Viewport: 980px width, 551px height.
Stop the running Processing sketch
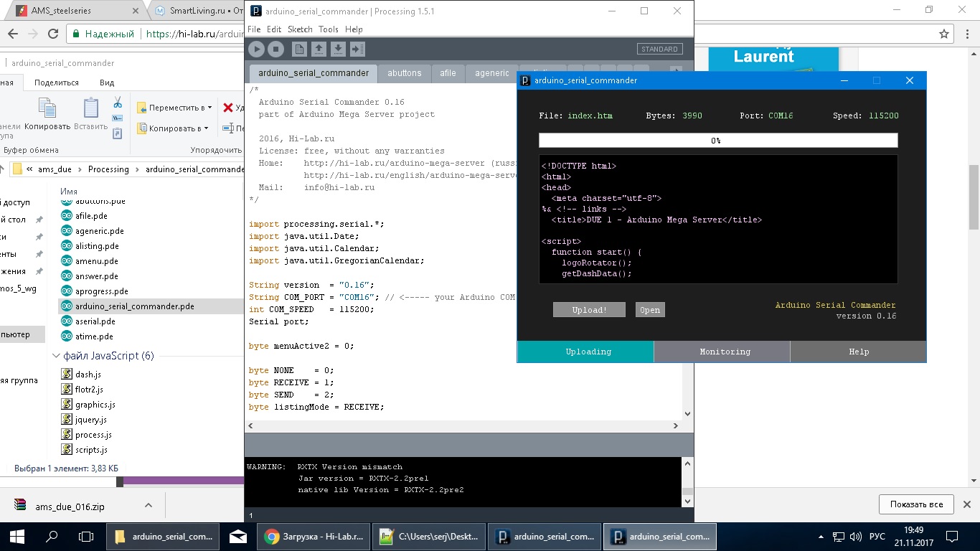tap(275, 49)
